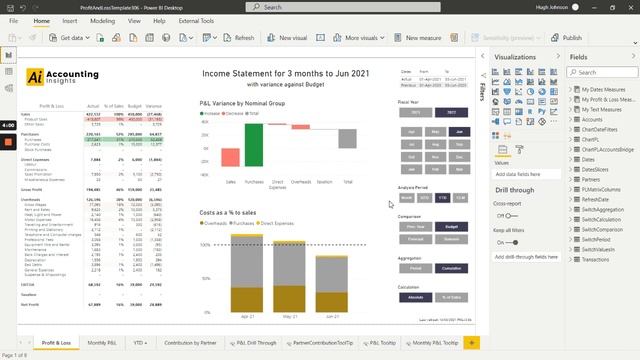Click the Add data fields here well
This screenshot has width=640, height=360.
point(526,174)
